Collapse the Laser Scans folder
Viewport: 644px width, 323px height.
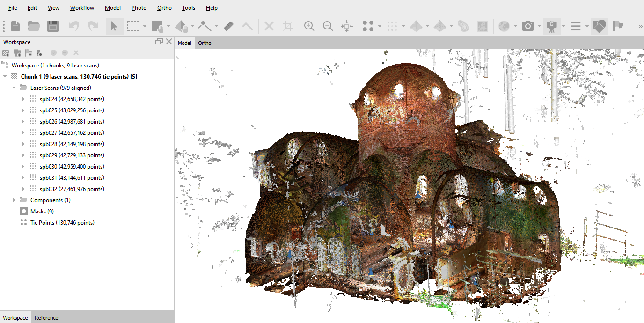pos(14,88)
